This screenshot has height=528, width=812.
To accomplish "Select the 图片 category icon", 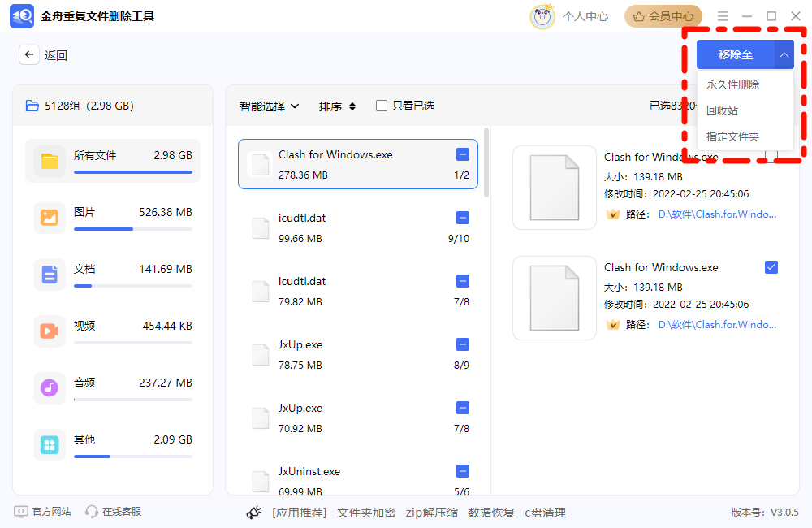I will (x=50, y=218).
